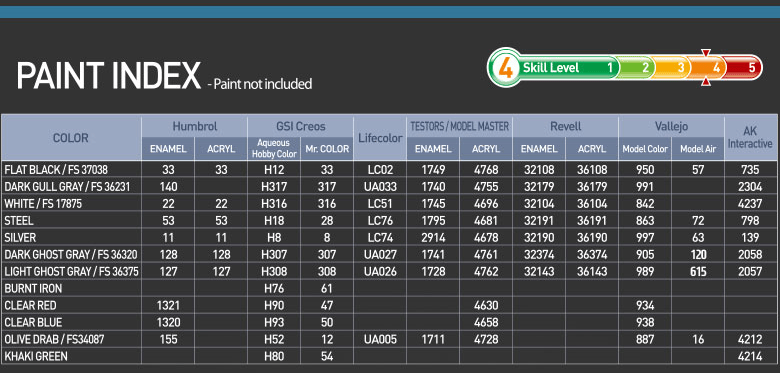Select the OLIVE DRAB / FS34087 row label

pos(54,339)
